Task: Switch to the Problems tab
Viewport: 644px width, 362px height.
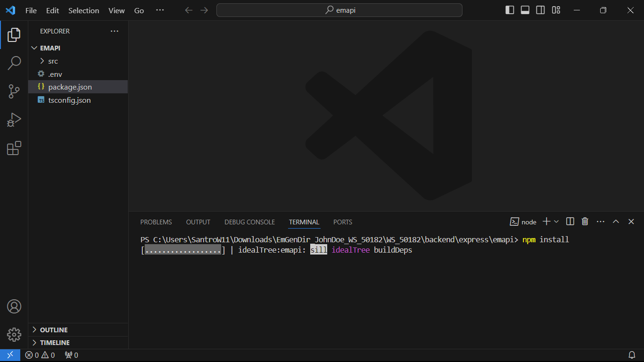Action: click(x=156, y=222)
